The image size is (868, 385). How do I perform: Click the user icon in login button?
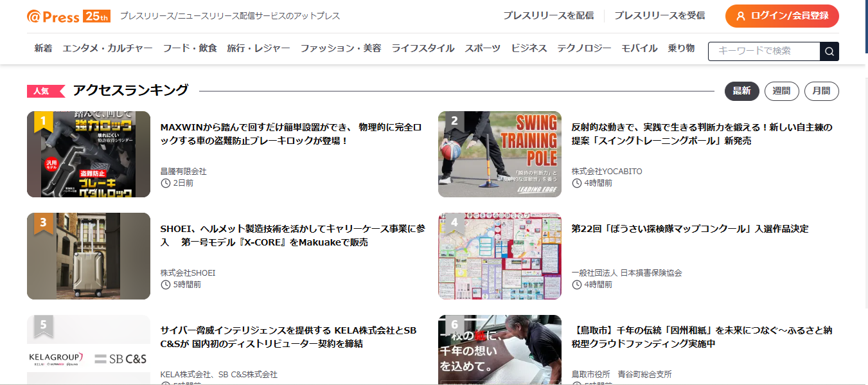pyautogui.click(x=741, y=16)
